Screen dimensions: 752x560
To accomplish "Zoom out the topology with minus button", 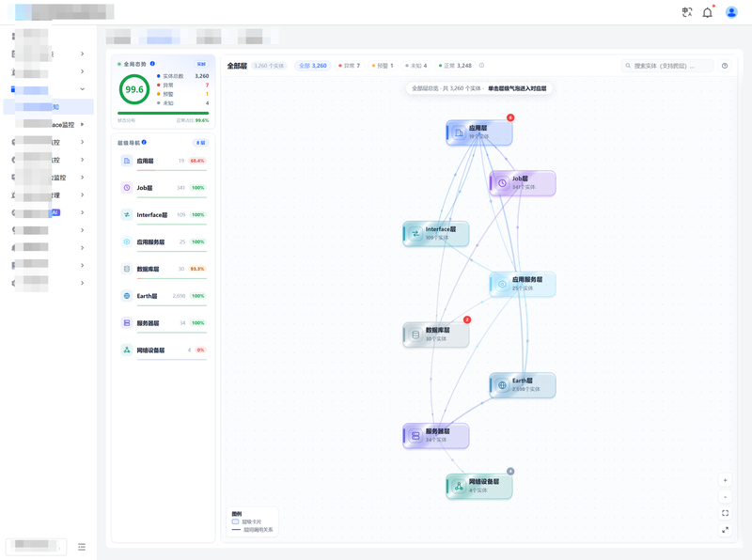I will pos(725,497).
